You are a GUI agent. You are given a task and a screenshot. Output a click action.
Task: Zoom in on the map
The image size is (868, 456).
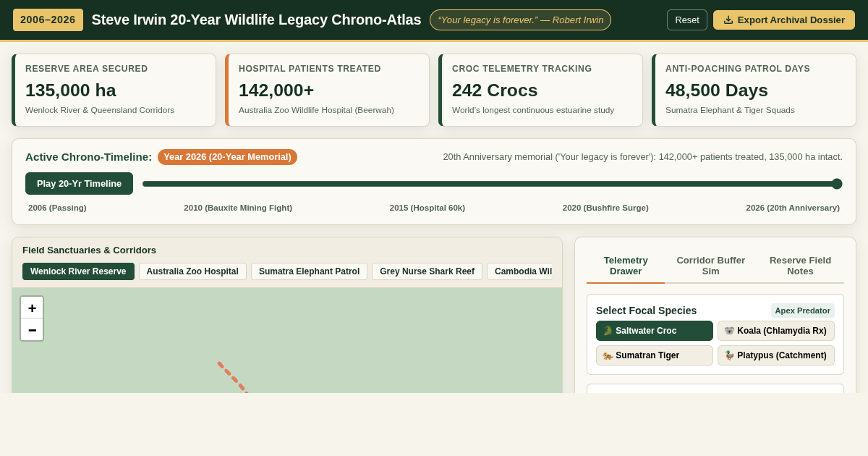[x=32, y=308]
